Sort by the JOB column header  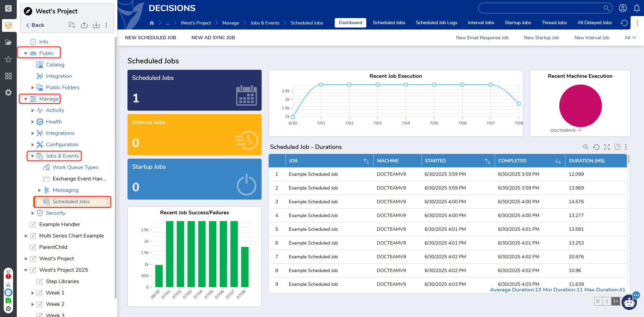tap(329, 161)
